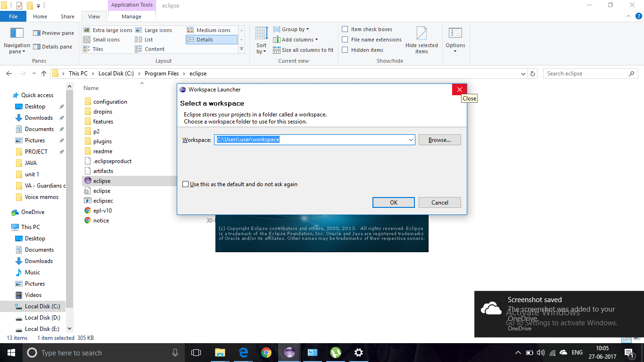The width and height of the screenshot is (644, 362).
Task: Click the Search eclipse box
Action: click(590, 74)
